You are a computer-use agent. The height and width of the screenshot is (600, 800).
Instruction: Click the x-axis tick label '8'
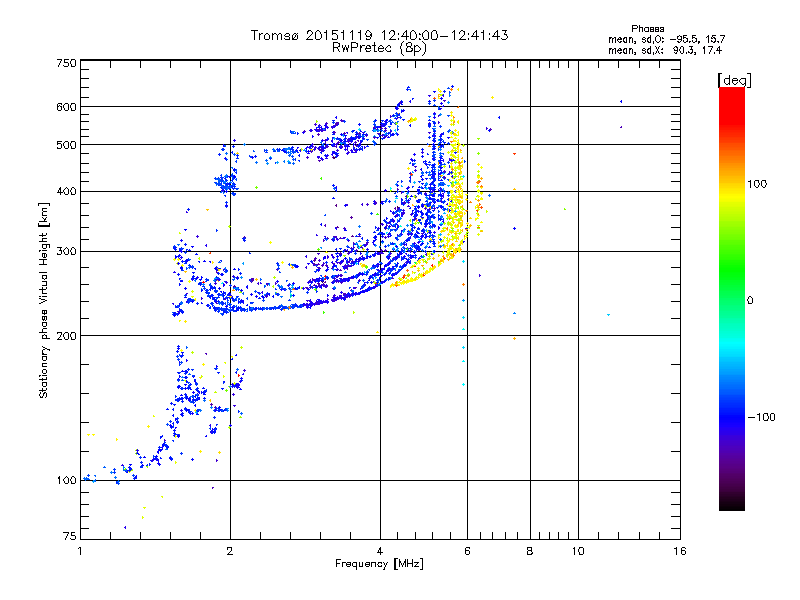coord(530,551)
